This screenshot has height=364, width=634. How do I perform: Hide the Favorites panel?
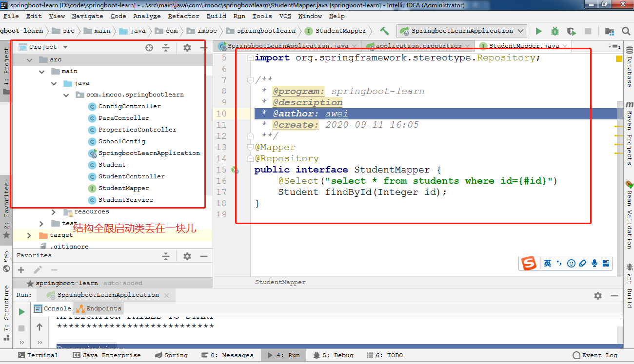coord(204,256)
